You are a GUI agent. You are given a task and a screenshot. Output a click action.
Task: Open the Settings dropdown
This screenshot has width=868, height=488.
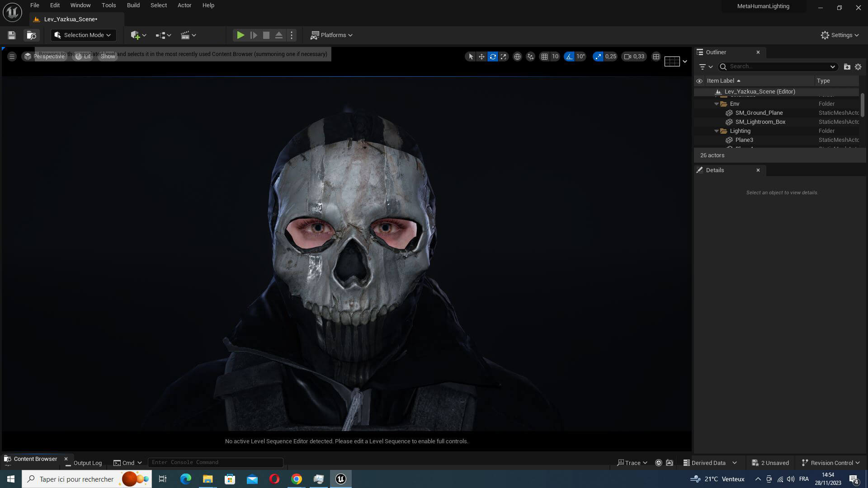tap(840, 35)
